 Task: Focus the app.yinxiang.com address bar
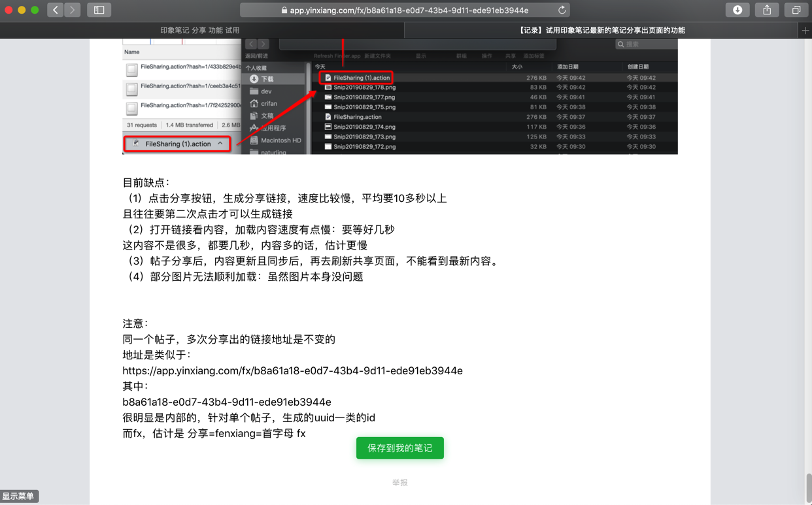point(405,10)
